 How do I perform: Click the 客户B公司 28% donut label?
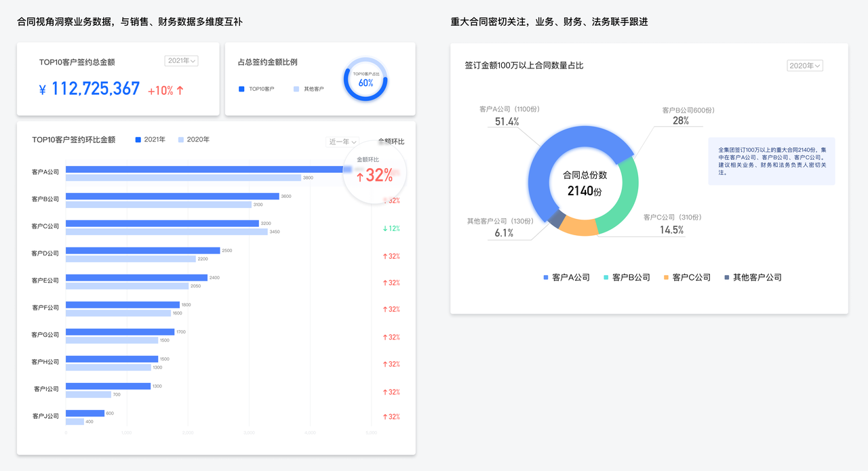(x=681, y=121)
